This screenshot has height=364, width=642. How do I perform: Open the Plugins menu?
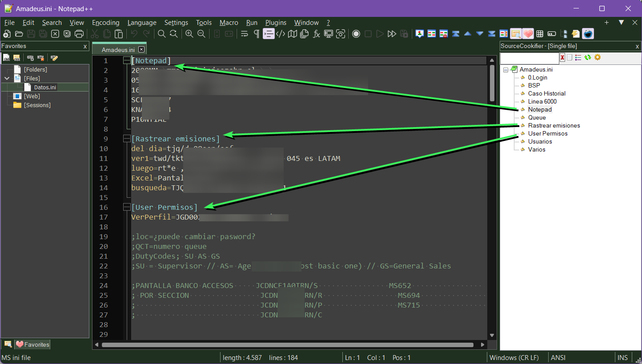point(276,23)
